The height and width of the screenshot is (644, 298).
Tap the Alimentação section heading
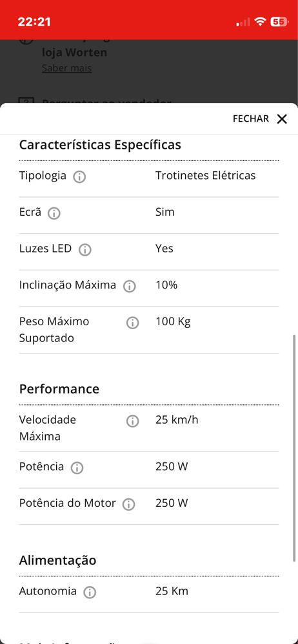coord(57,560)
